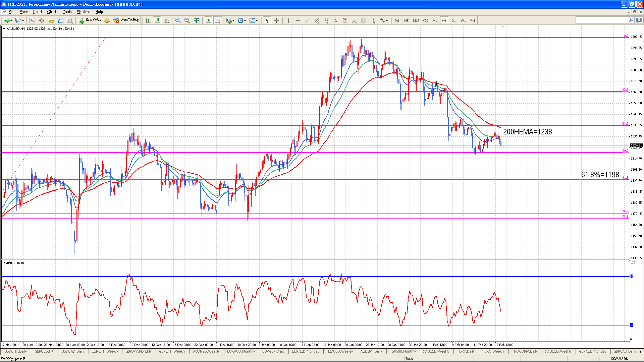This screenshot has width=644, height=362.
Task: Switch to W1 timeframe
Action: click(463, 20)
